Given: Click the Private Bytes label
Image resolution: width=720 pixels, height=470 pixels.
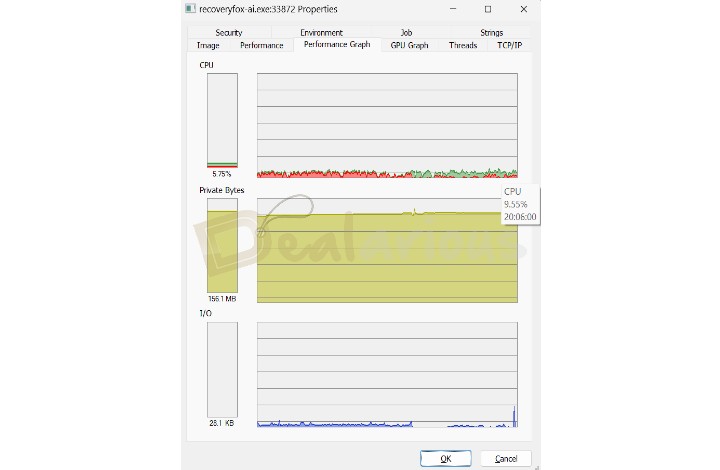Looking at the screenshot, I should pyautogui.click(x=222, y=190).
